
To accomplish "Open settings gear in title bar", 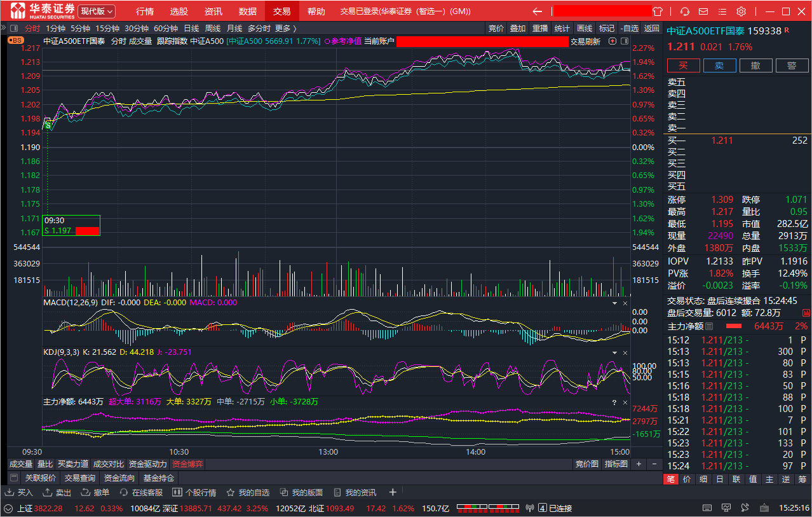I will coord(741,11).
